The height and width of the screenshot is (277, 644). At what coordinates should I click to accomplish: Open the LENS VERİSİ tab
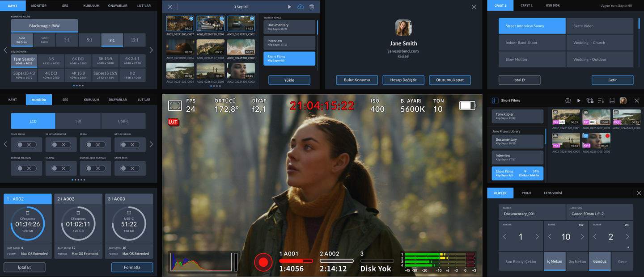(x=553, y=193)
